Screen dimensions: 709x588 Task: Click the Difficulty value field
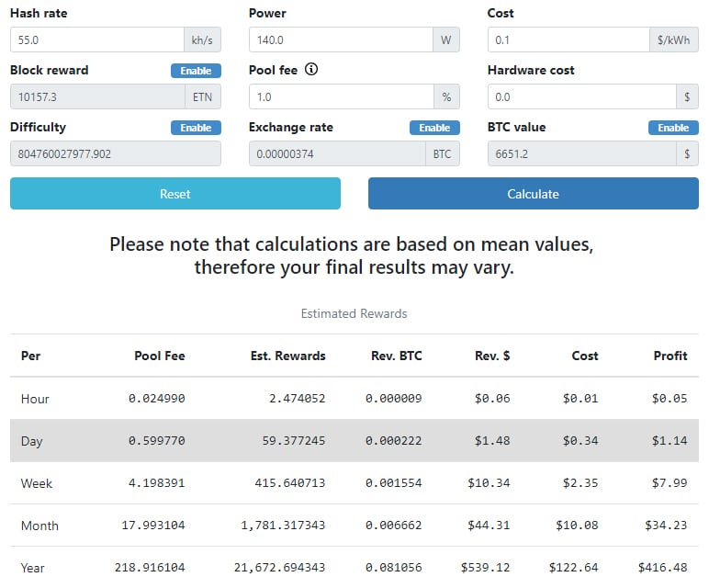pos(115,153)
